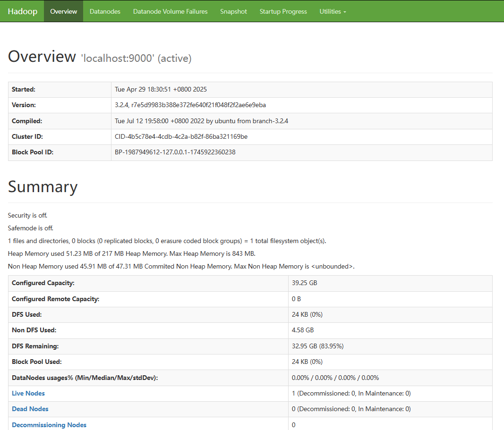This screenshot has width=504, height=430.
Task: Click the 'localhost:9000' (active) heading text
Action: click(x=137, y=58)
